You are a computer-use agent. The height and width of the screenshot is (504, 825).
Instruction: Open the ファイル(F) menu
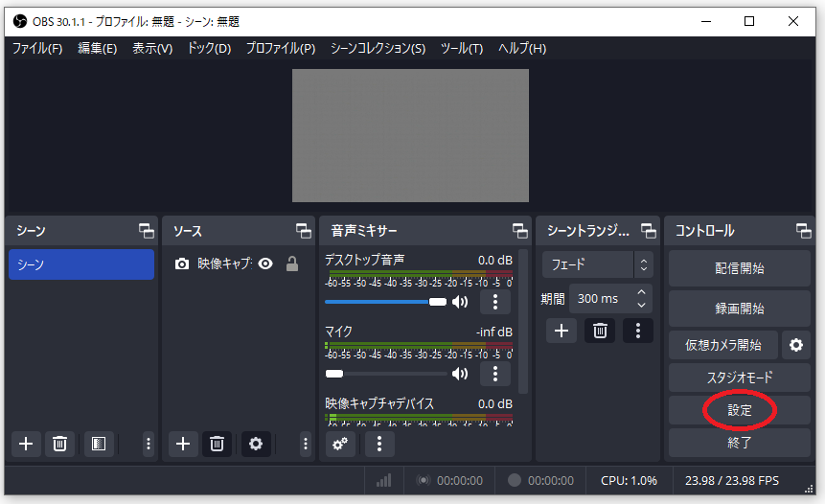(x=37, y=49)
